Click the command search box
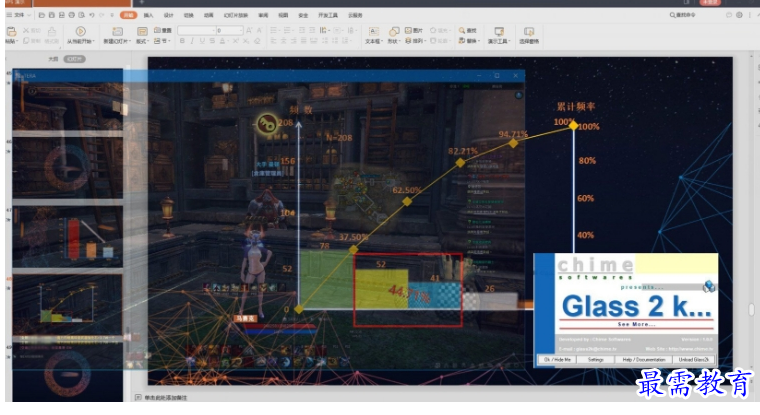Screen dimensions: 760x415 click(683, 15)
